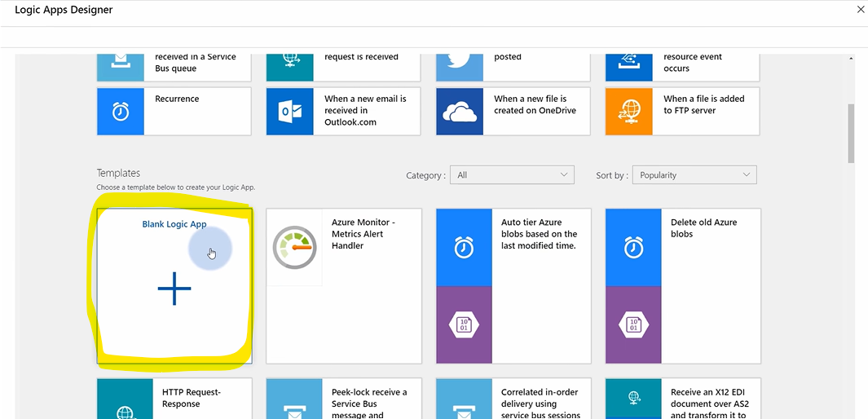The height and width of the screenshot is (419, 868).
Task: Open the Sort by Popularity dropdown
Action: pos(694,175)
